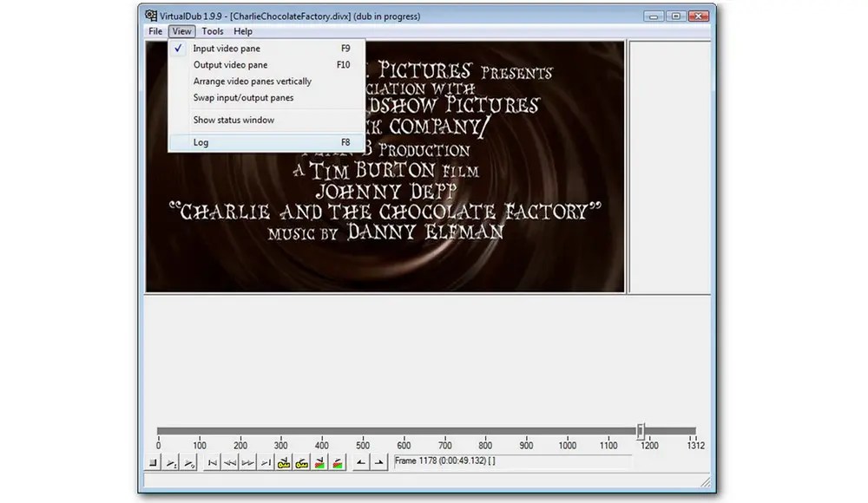Toggle Input video pane visibility
The height and width of the screenshot is (503, 868).
[226, 49]
